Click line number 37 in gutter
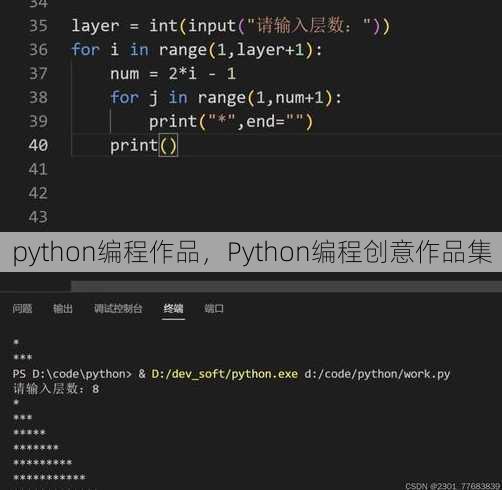The height and width of the screenshot is (490, 502). (x=38, y=74)
